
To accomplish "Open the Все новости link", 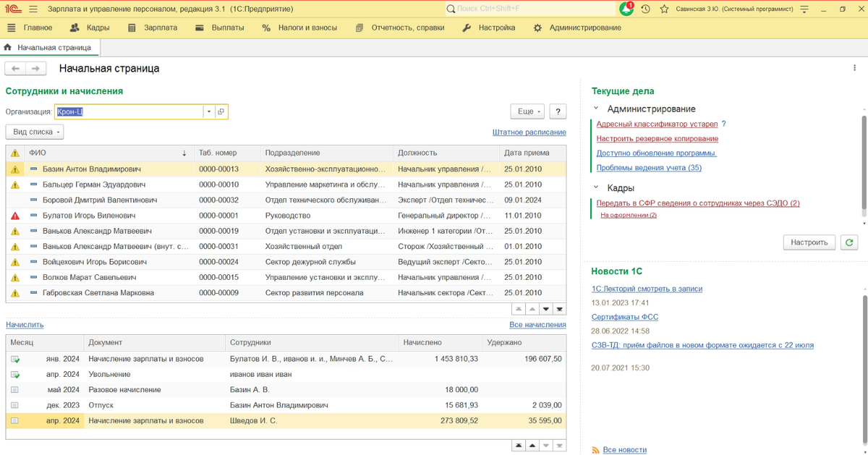I will point(624,450).
